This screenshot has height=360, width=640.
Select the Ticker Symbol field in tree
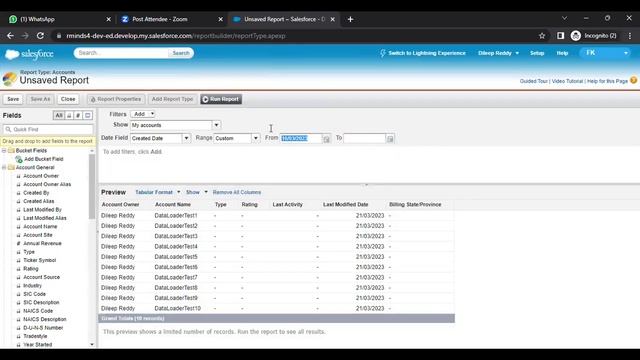pos(39,260)
